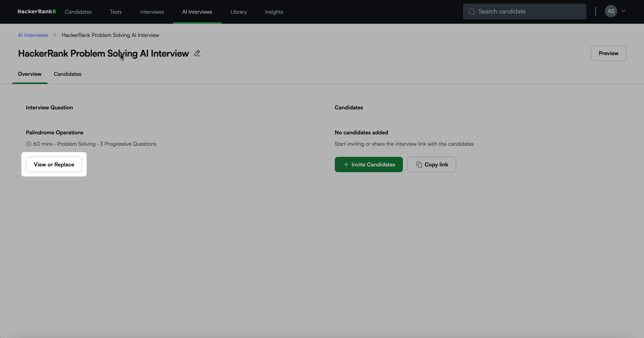Click the interview page heading text
The width and height of the screenshot is (644, 338).
pyautogui.click(x=103, y=53)
